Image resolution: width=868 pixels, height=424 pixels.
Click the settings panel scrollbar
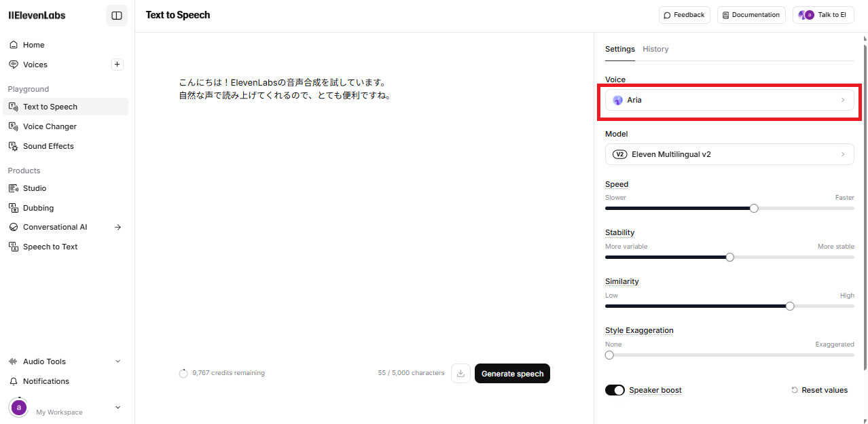pyautogui.click(x=865, y=207)
